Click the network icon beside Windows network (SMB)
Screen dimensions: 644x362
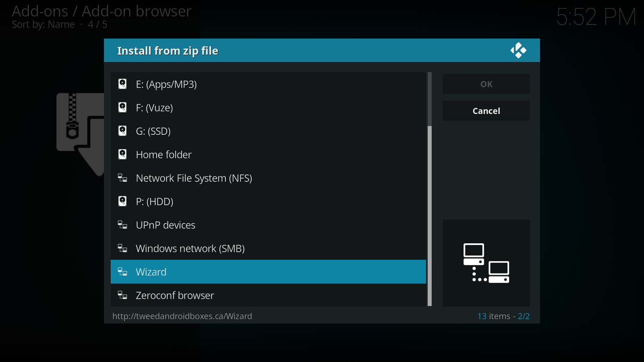pos(122,248)
